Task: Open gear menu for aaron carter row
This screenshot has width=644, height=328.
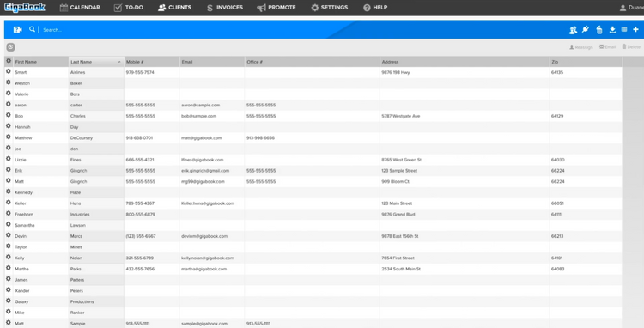Action: [x=9, y=104]
